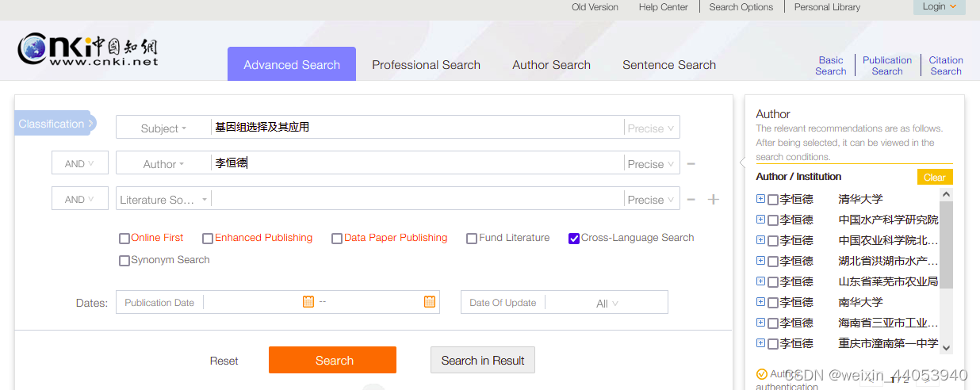Select author 李恒德 重庆市潼南第一中学 checkbox
This screenshot has width=980, height=390.
773,344
